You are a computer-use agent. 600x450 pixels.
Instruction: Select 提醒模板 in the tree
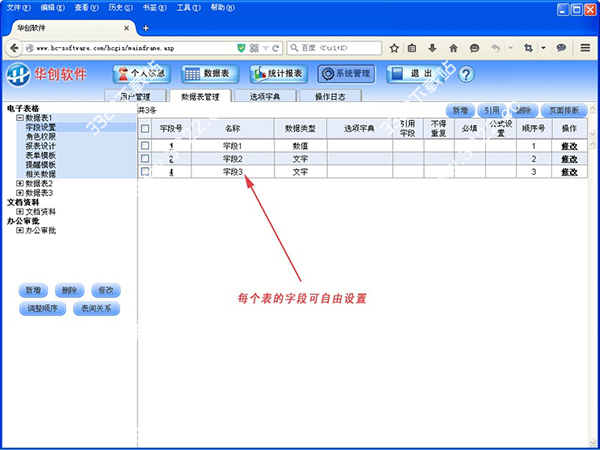41,165
